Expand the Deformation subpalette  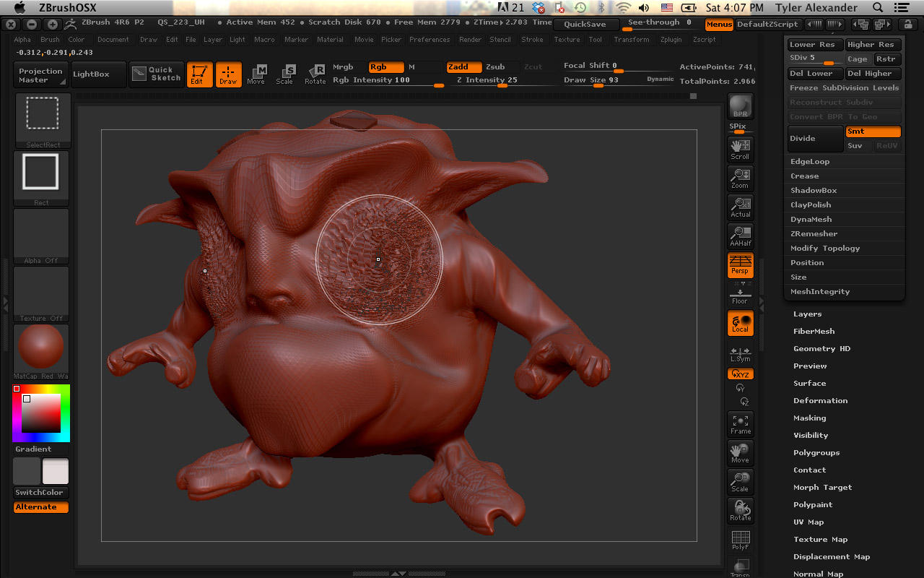point(820,400)
